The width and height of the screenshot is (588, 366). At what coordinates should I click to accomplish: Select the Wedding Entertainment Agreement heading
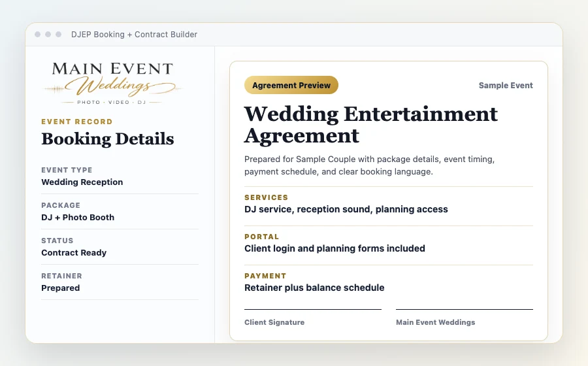tap(371, 124)
